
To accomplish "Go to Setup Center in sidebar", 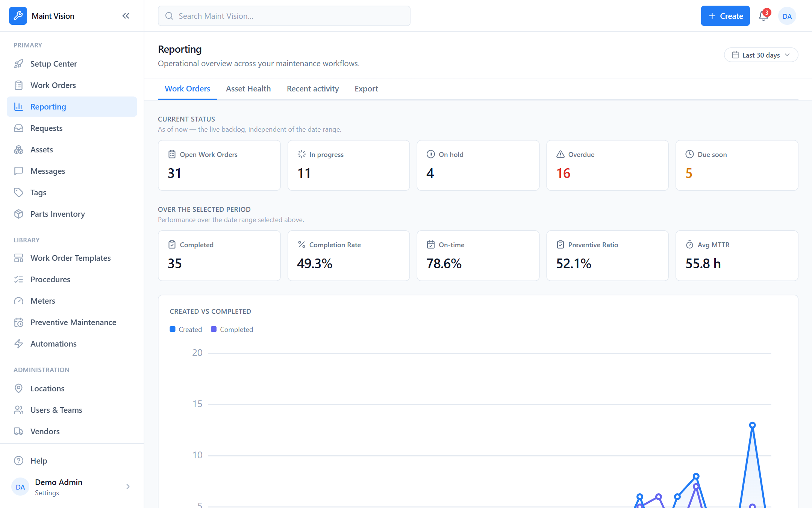I will point(72,64).
